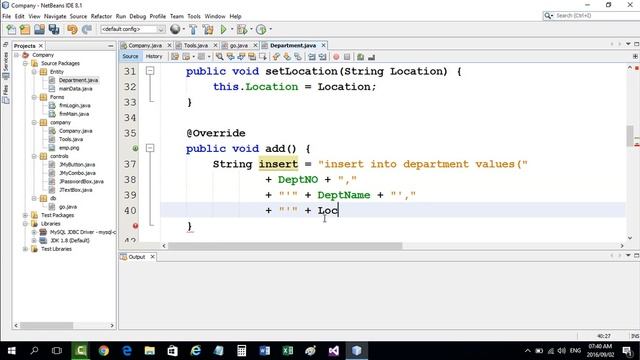Expand the Test Libraries node
Image resolution: width=640 pixels, height=360 pixels.
point(25,249)
